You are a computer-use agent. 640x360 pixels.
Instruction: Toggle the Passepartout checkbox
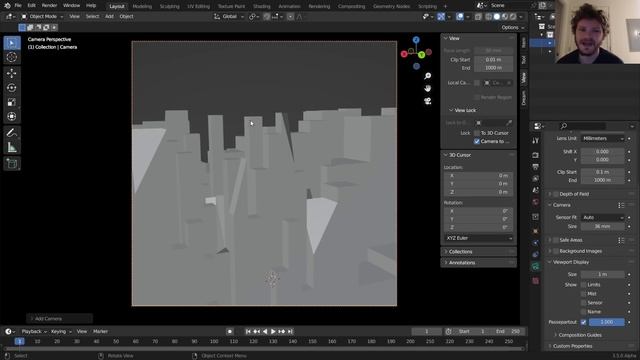(x=584, y=322)
